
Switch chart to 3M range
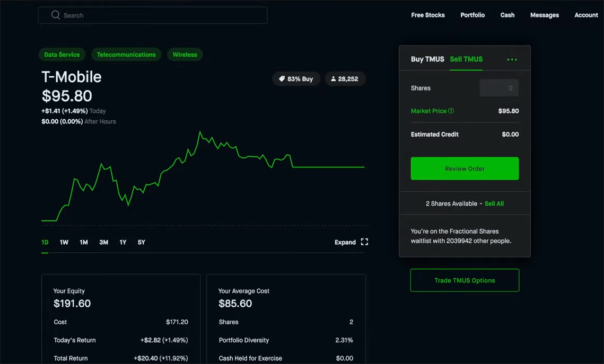pyautogui.click(x=103, y=243)
